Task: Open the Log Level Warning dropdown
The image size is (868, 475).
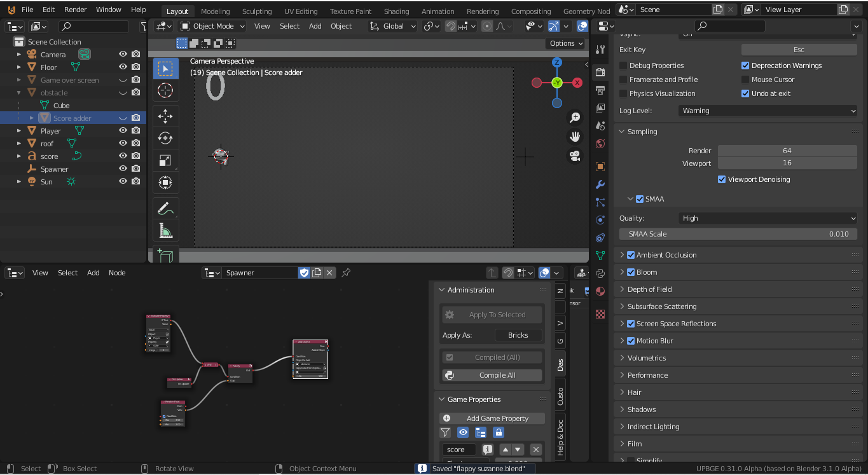Action: pos(768,110)
